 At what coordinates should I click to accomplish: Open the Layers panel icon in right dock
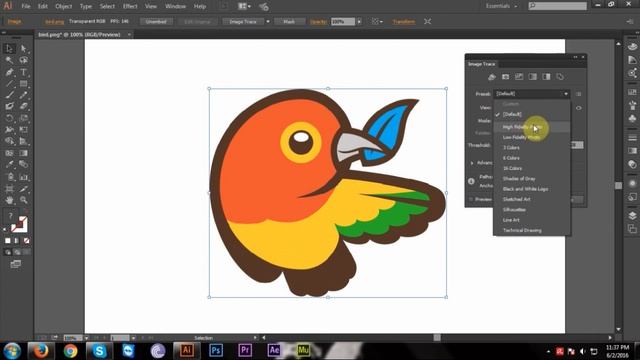(x=632, y=215)
